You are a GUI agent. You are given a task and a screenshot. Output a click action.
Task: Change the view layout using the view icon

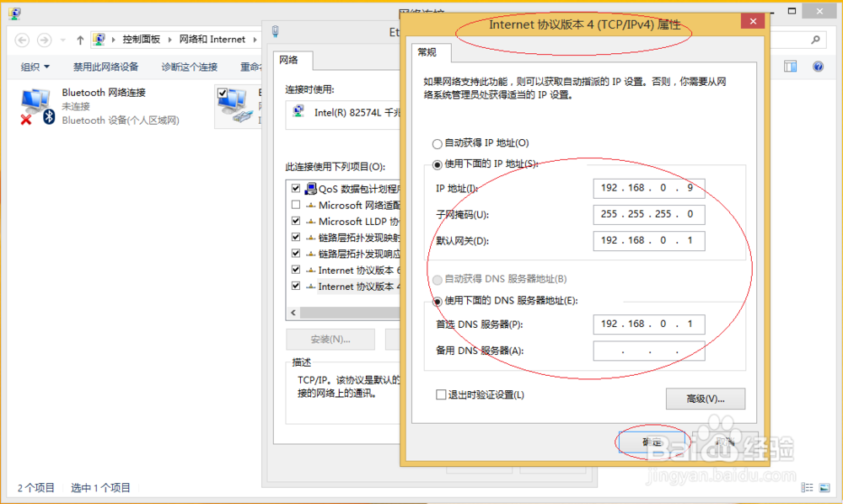click(792, 66)
